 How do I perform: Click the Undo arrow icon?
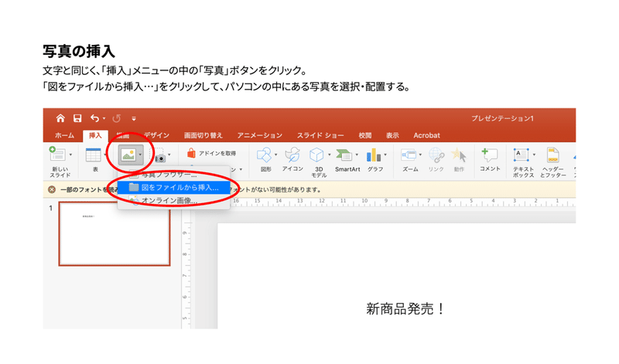(x=94, y=118)
